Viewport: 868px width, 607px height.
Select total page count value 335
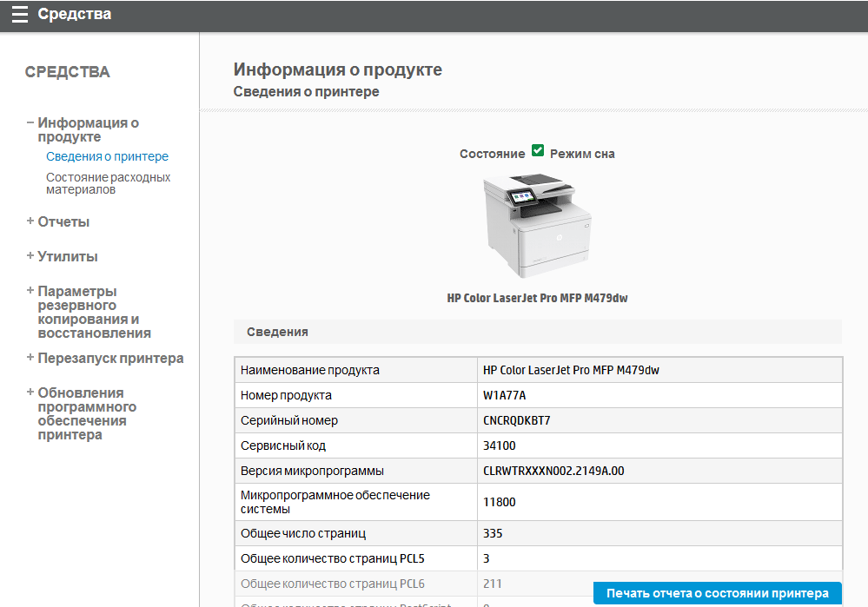[x=493, y=533]
